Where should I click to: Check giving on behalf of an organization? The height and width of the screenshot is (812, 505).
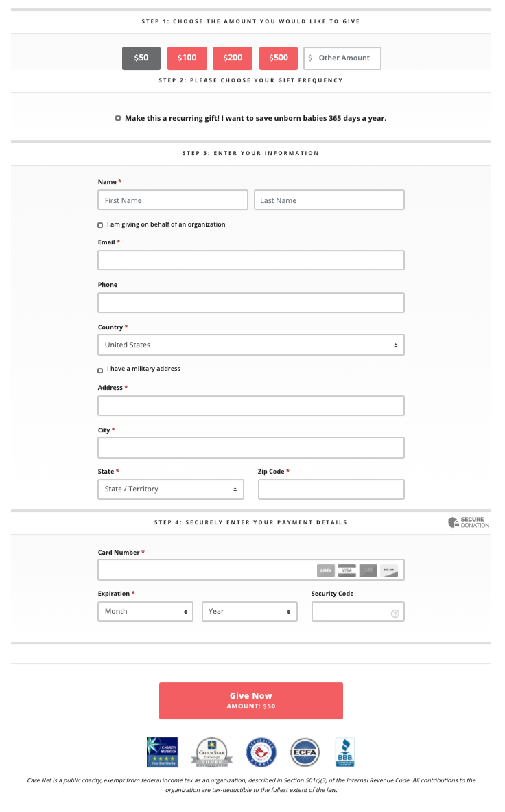100,225
